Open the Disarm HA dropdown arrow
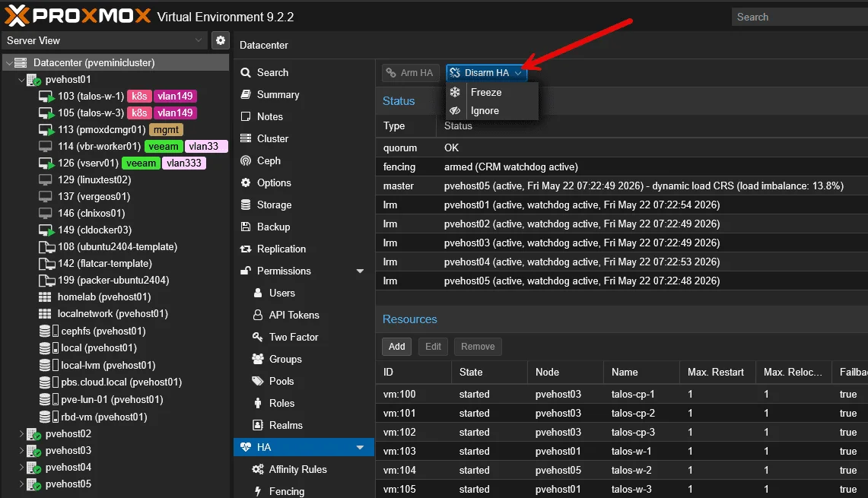This screenshot has width=868, height=498. (518, 73)
